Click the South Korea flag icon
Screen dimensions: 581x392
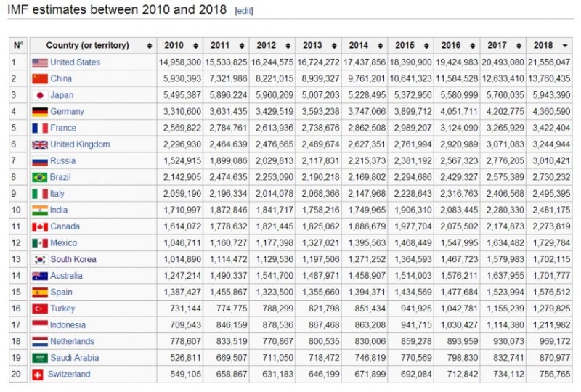click(40, 259)
